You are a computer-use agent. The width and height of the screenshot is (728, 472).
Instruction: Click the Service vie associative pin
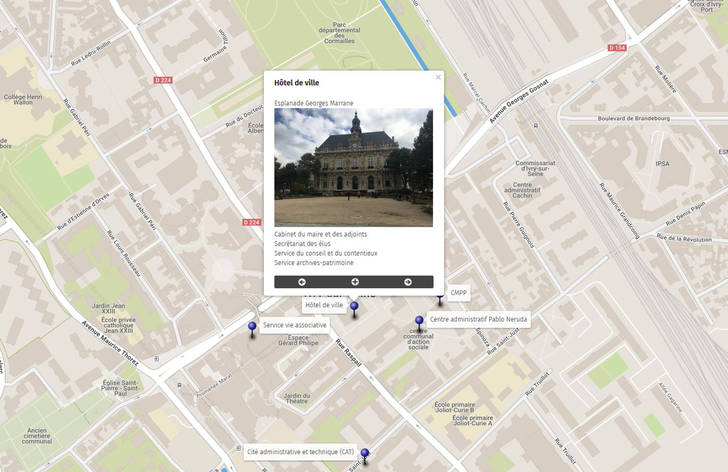(252, 329)
